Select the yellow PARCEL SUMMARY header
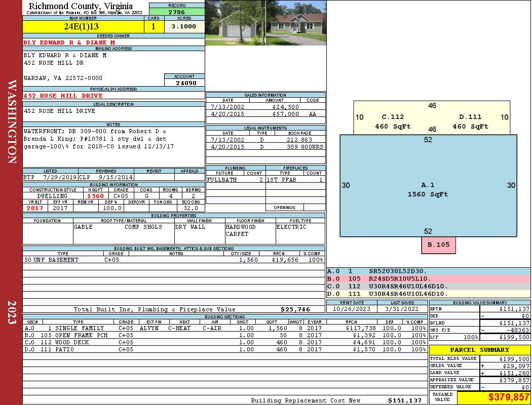The width and height of the screenshot is (532, 405). click(480, 350)
